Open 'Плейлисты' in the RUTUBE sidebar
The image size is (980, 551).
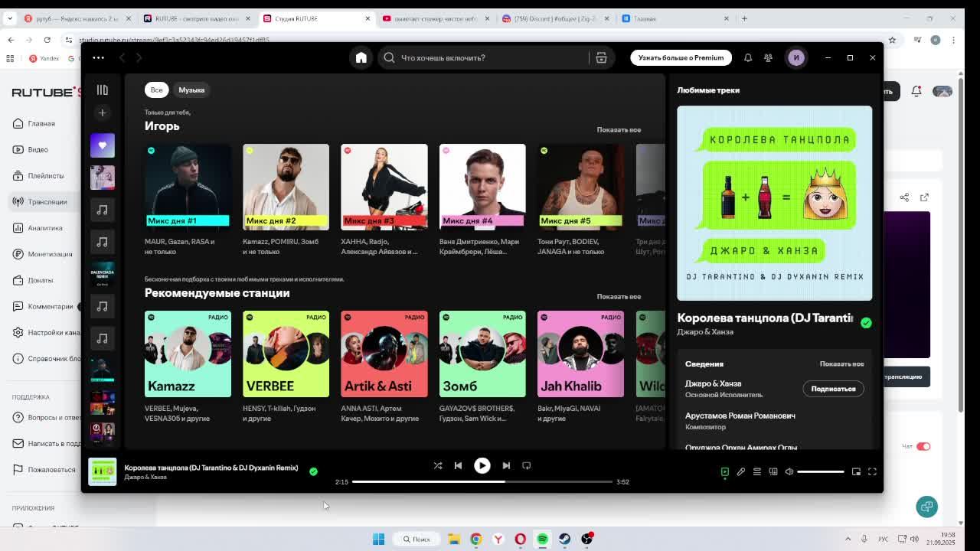[46, 175]
